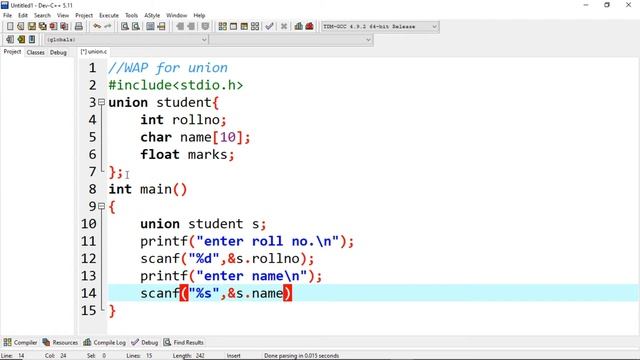Open the Find Results bottom tab
640x360 pixels.
click(x=183, y=342)
